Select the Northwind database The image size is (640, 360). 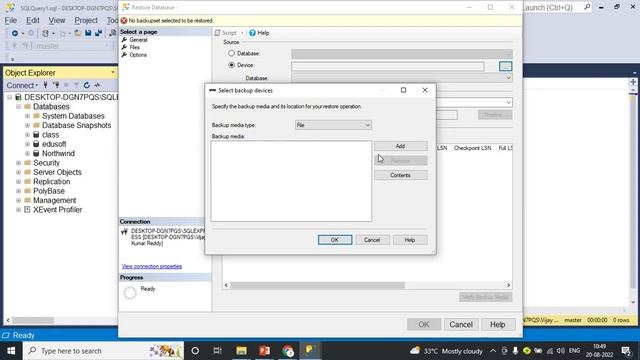pos(58,153)
